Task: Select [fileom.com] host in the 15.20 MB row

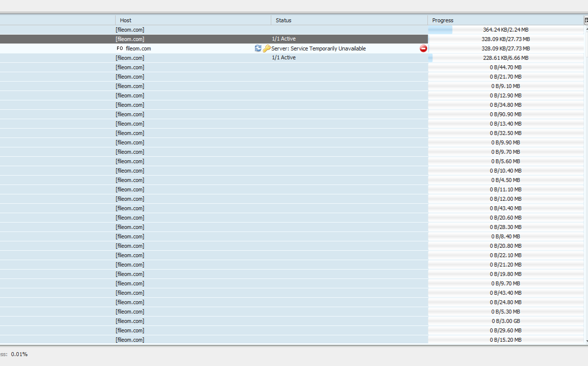Action: 130,340
